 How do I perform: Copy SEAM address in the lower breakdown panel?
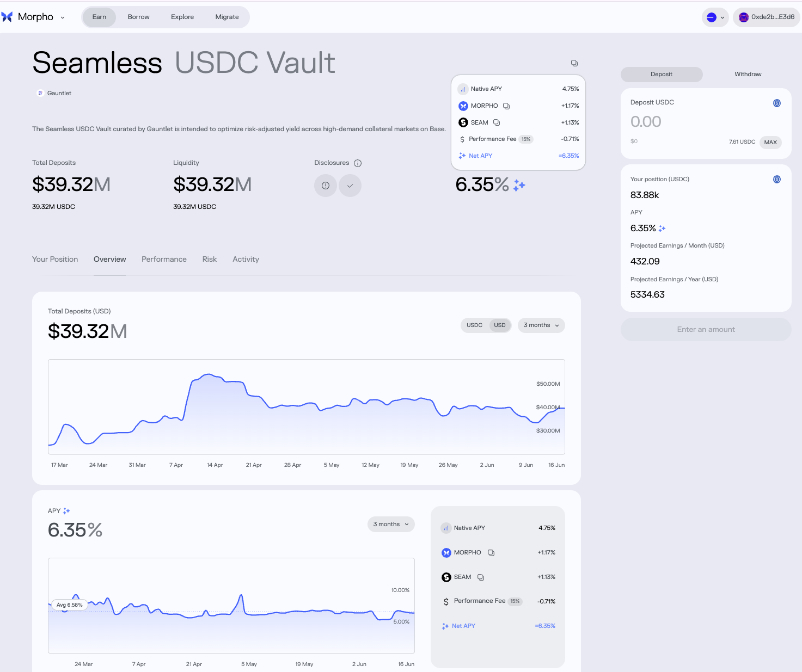(x=481, y=577)
